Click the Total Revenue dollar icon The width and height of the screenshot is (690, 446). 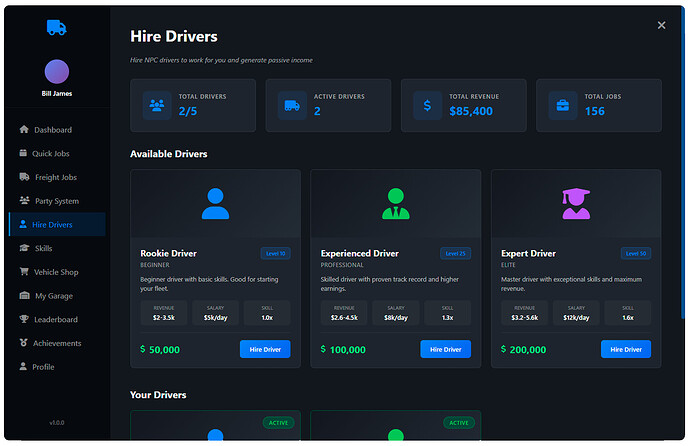[x=428, y=105]
